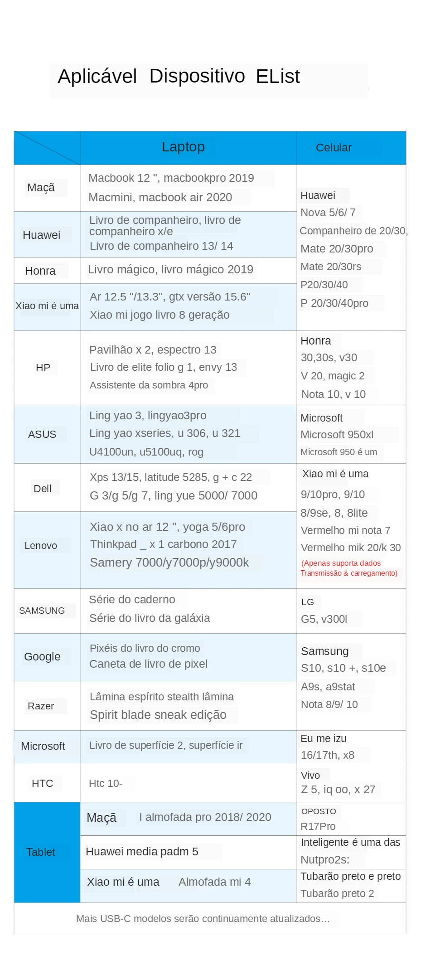
Task: Click the Razer brand label
Action: (41, 706)
